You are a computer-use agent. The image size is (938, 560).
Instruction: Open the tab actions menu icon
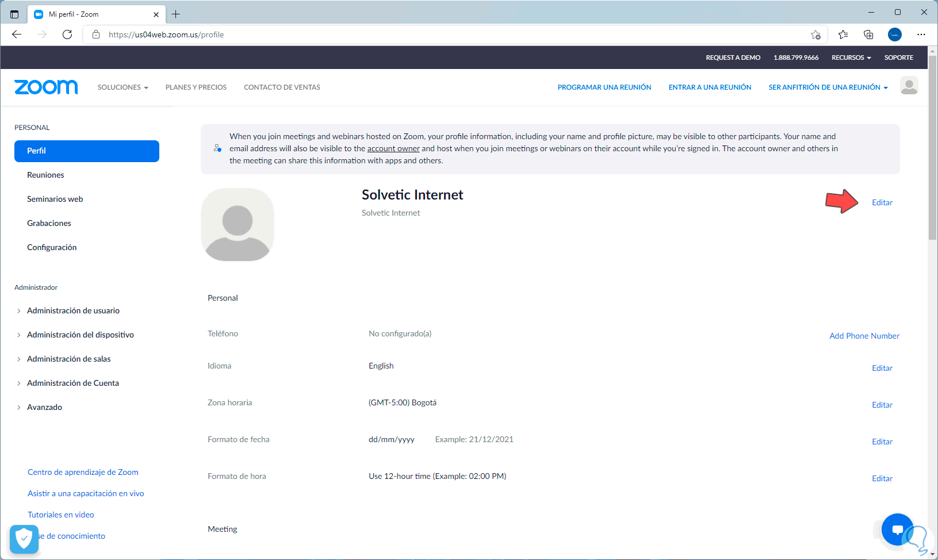[14, 14]
